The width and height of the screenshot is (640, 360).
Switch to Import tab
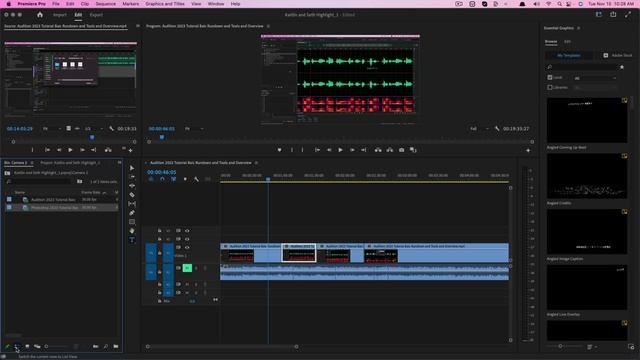60,15
